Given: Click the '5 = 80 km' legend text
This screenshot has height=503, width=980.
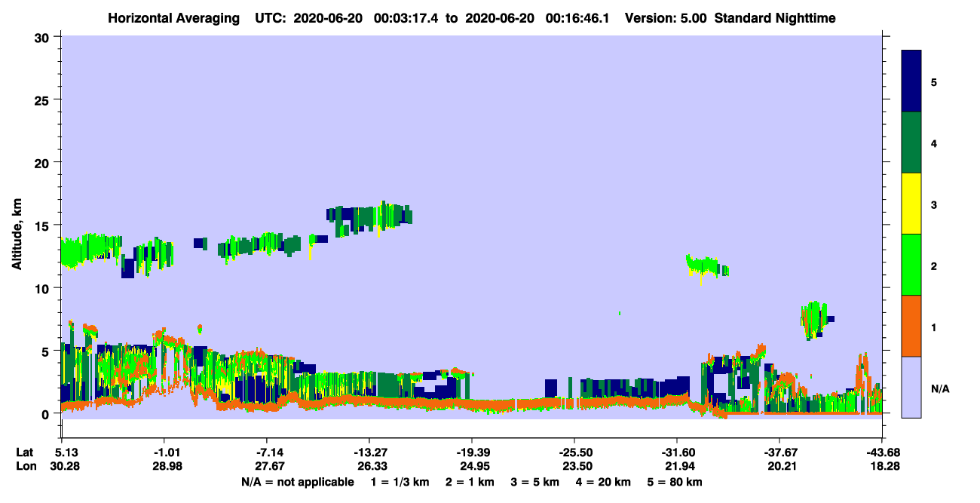Looking at the screenshot, I should tap(675, 482).
